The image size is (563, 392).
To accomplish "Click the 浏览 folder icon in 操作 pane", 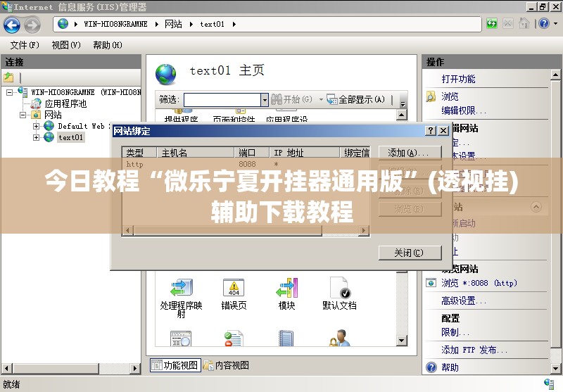I will (431, 96).
